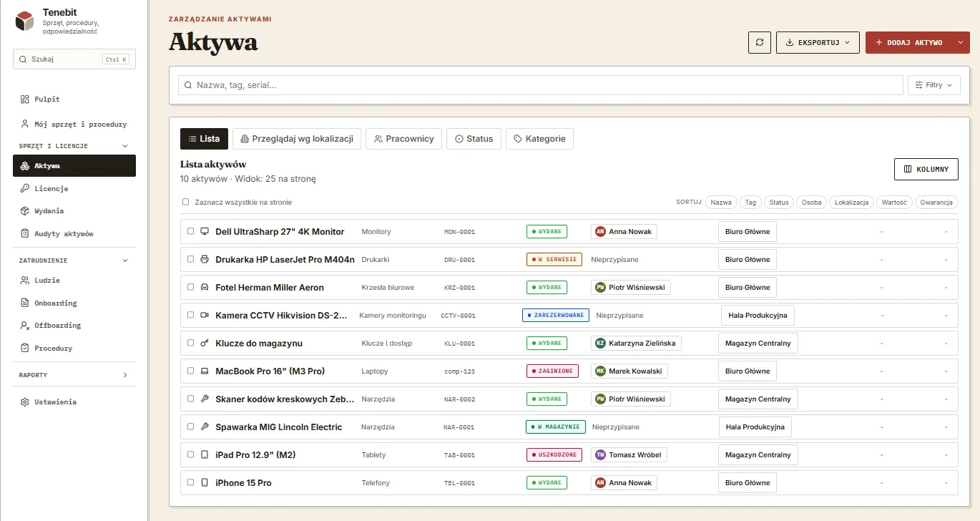
Task: Click the chair icon beside Fotel Herman Miller
Action: 204,288
